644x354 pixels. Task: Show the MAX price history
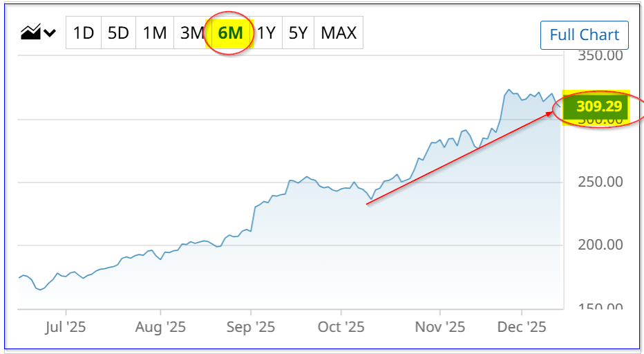pos(339,32)
